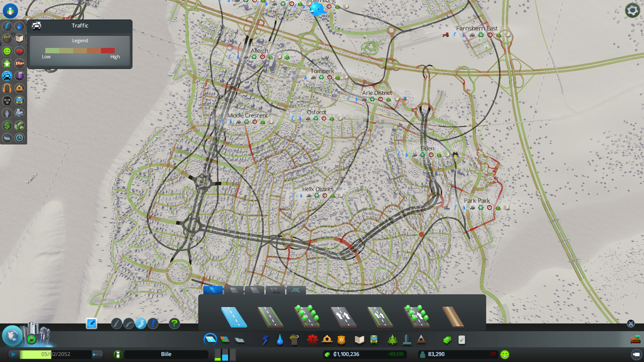Open the Water and Sewage menu
Image resolution: width=644 pixels, height=362 pixels.
coord(280,339)
